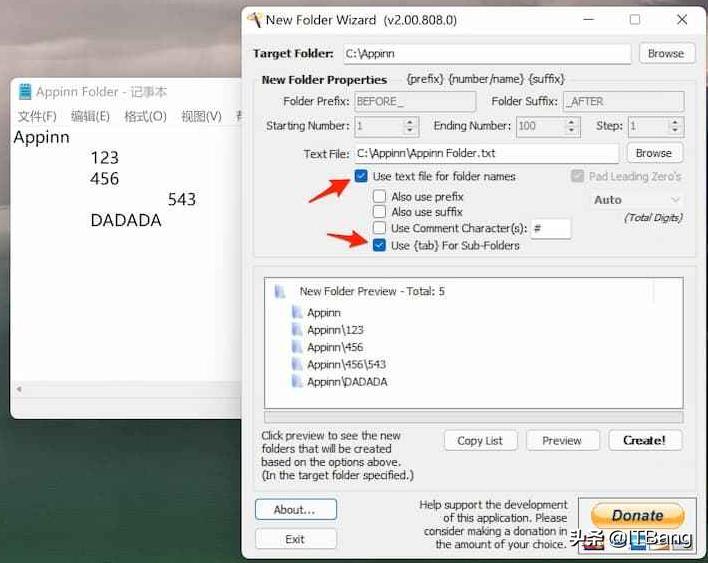This screenshot has width=708, height=563.
Task: Click the Exit button
Action: 295,539
